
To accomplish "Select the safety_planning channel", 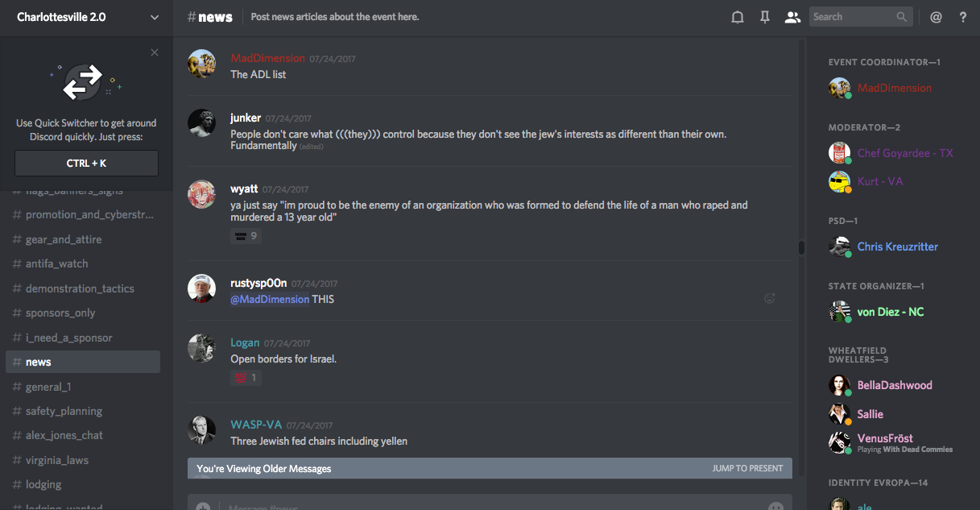I will (64, 411).
